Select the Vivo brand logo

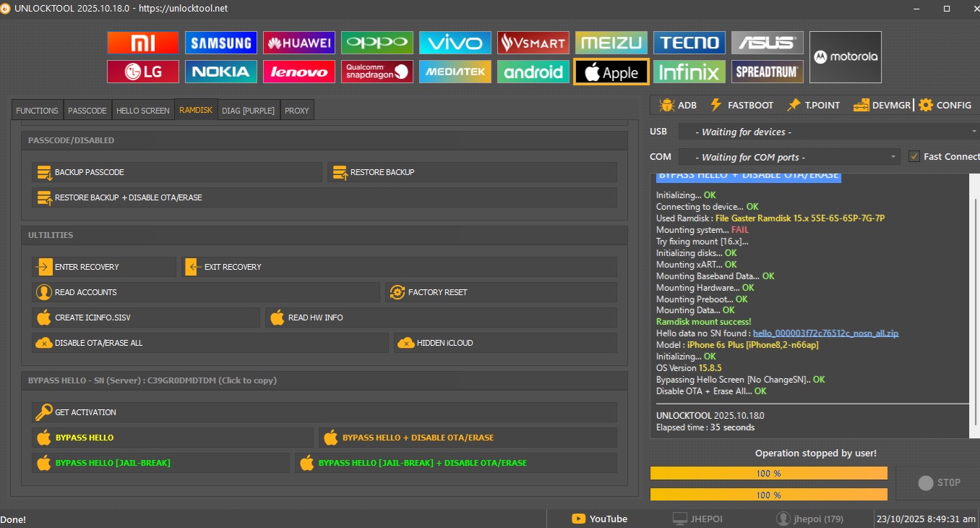tap(455, 43)
